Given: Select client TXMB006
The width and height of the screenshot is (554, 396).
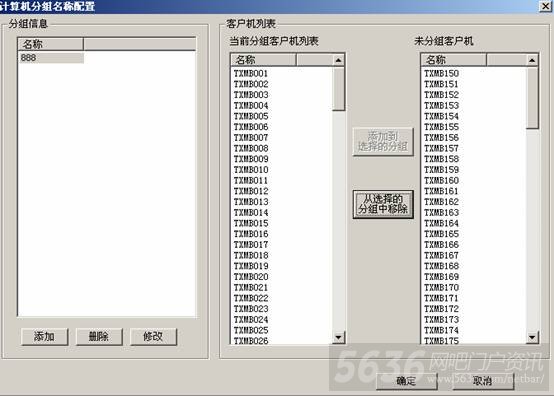Looking at the screenshot, I should (251, 127).
